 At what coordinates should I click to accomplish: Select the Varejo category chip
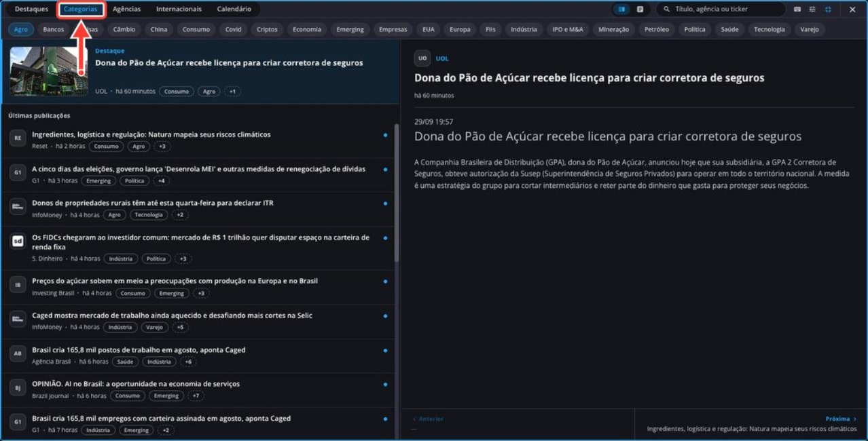(809, 29)
